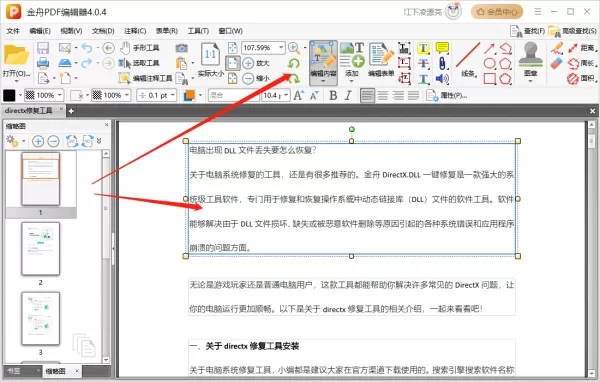
Task: Open the Document (文档) menu
Action: tap(103, 31)
